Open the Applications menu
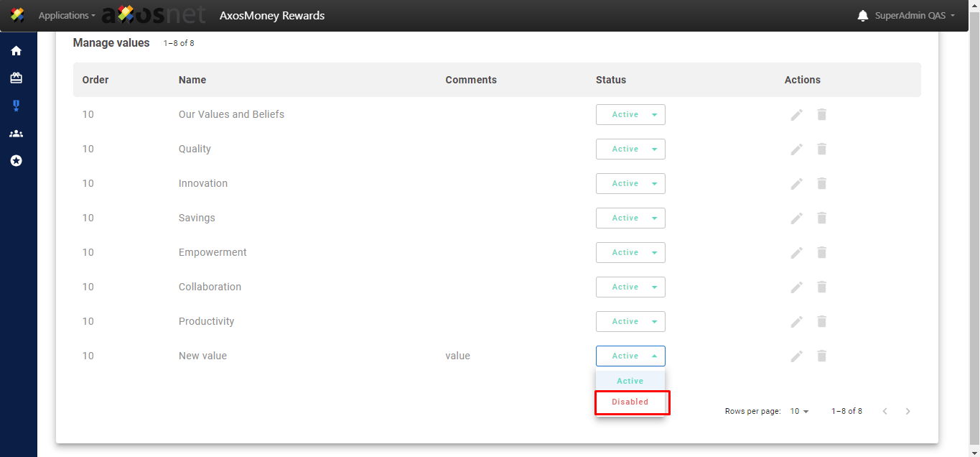The width and height of the screenshot is (980, 457). (x=66, y=16)
